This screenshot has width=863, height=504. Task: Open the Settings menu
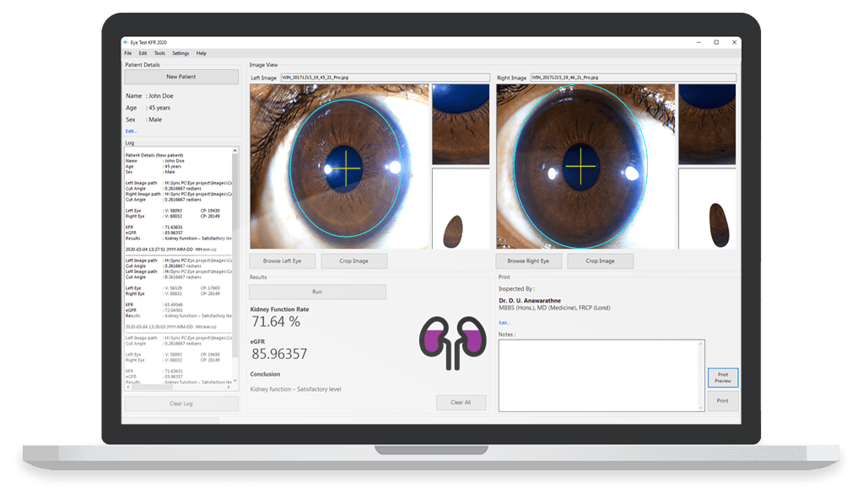[x=181, y=53]
